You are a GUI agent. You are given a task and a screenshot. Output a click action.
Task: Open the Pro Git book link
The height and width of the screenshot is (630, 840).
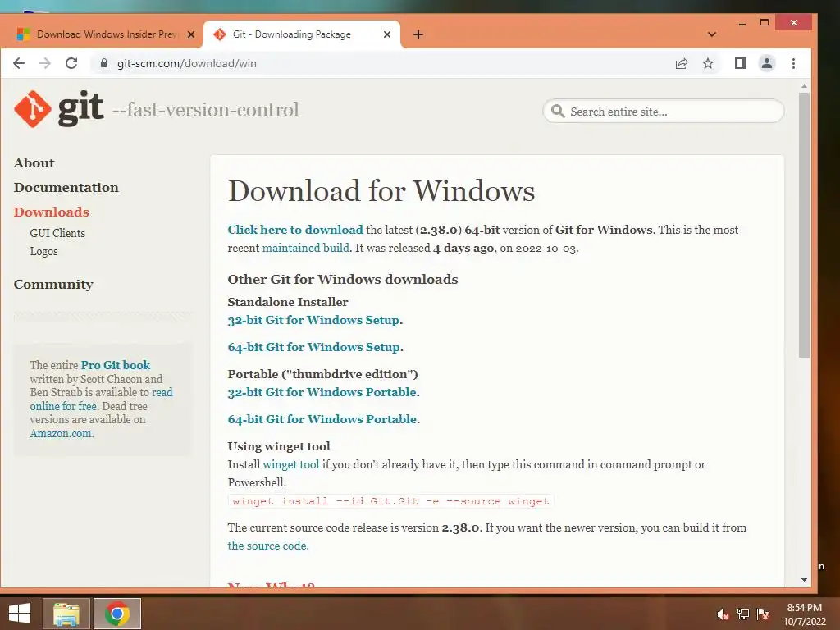(x=116, y=365)
